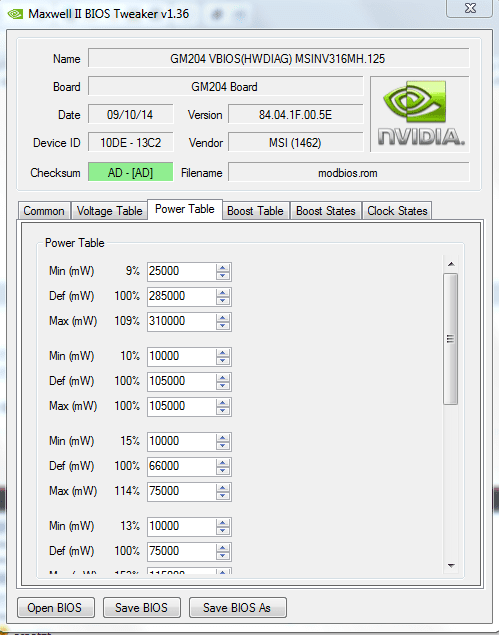This screenshot has width=499, height=635.
Task: Click the Filename field modbios.rom
Action: 349,172
